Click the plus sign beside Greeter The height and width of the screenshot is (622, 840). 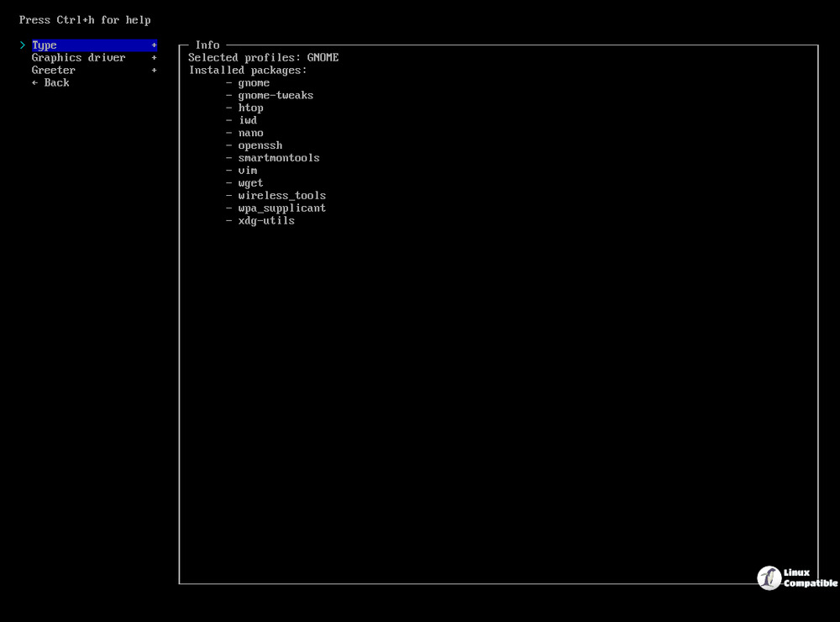coord(154,71)
